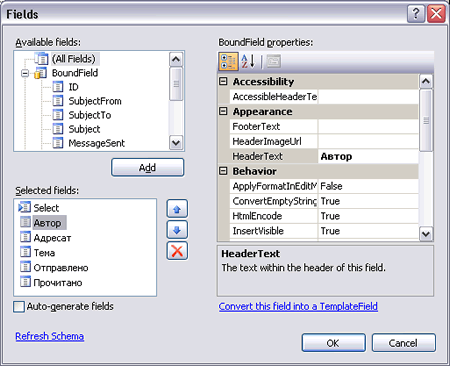Select MessageSent in available fields tree
Screen dimensions: 450x366
pos(96,143)
